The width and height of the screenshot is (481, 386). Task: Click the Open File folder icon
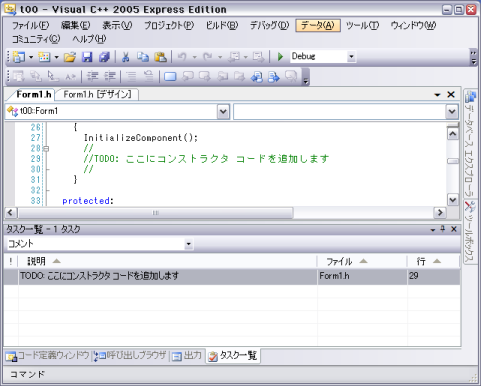[70, 57]
